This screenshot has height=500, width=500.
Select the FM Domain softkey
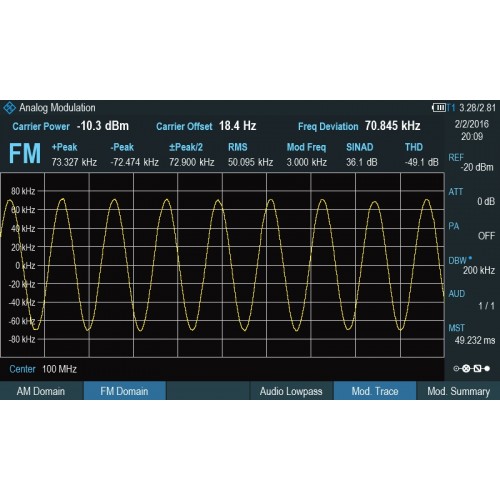[124, 391]
